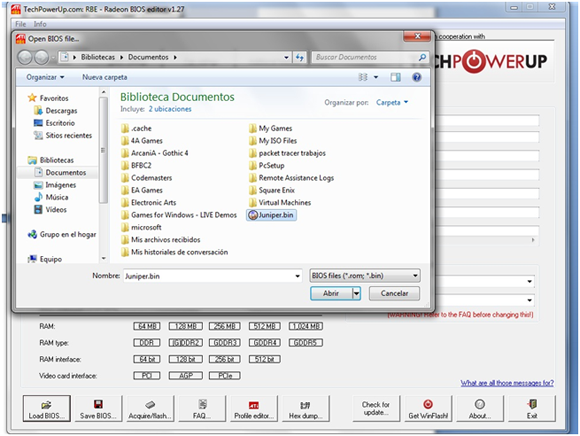Viewport: 580px width, 436px height.
Task: Open the File menu in RBE
Action: point(21,24)
